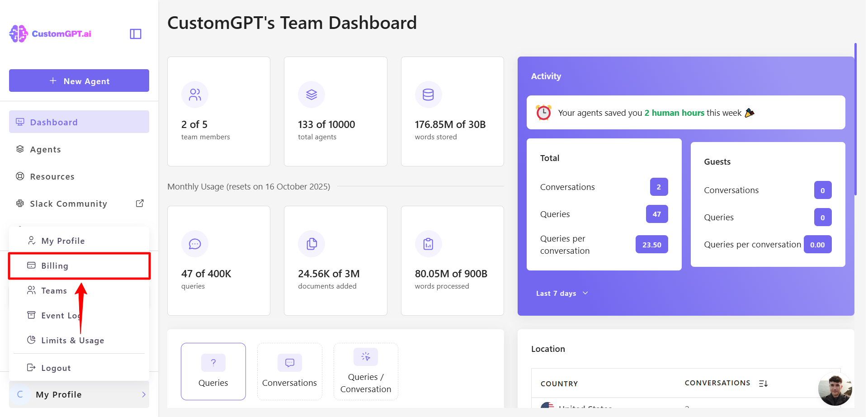Click the total agents layers icon
The width and height of the screenshot is (868, 417).
click(x=311, y=95)
